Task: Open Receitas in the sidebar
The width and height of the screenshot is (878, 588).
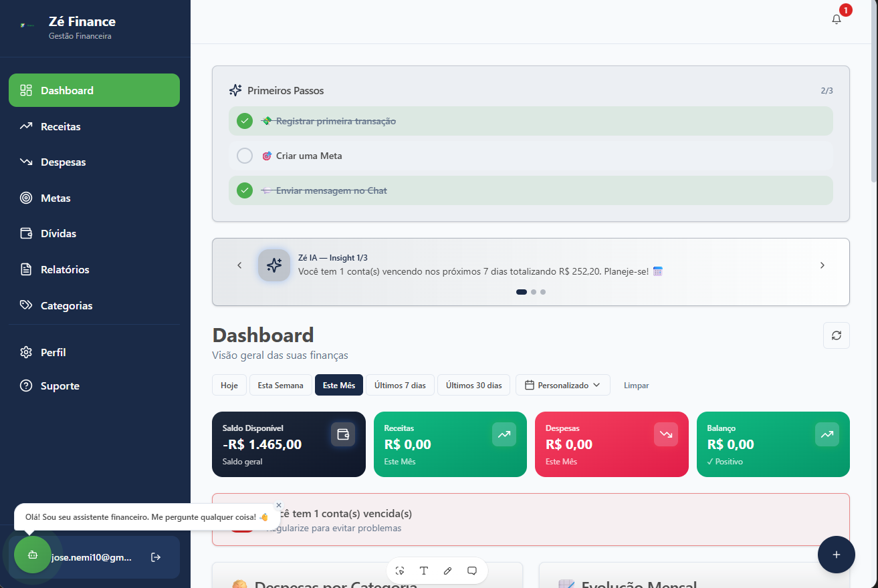Action: point(94,126)
